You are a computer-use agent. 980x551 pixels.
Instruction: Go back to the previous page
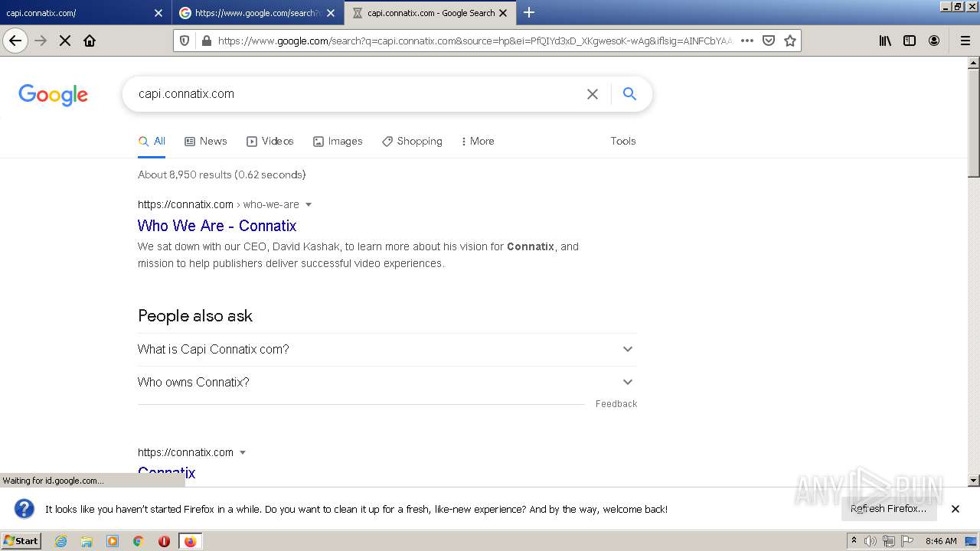[15, 41]
